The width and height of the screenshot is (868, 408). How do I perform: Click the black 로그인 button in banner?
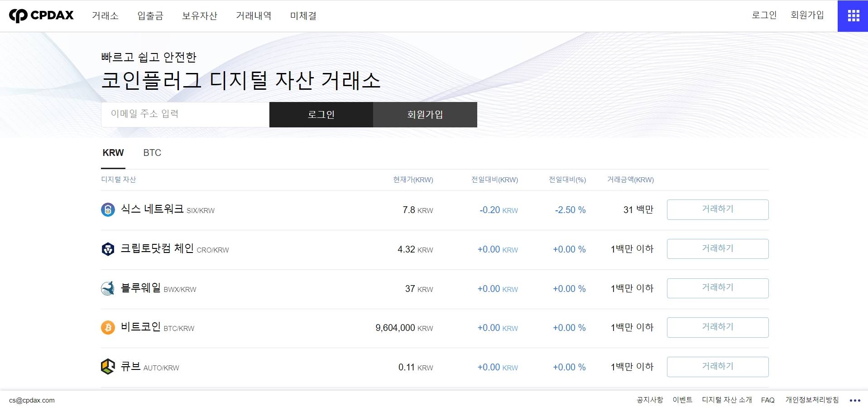[x=321, y=115]
